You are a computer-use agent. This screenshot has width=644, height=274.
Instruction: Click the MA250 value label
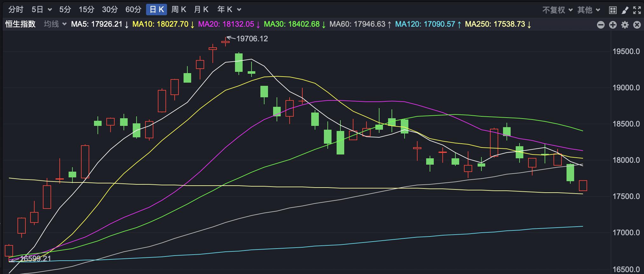(x=498, y=24)
